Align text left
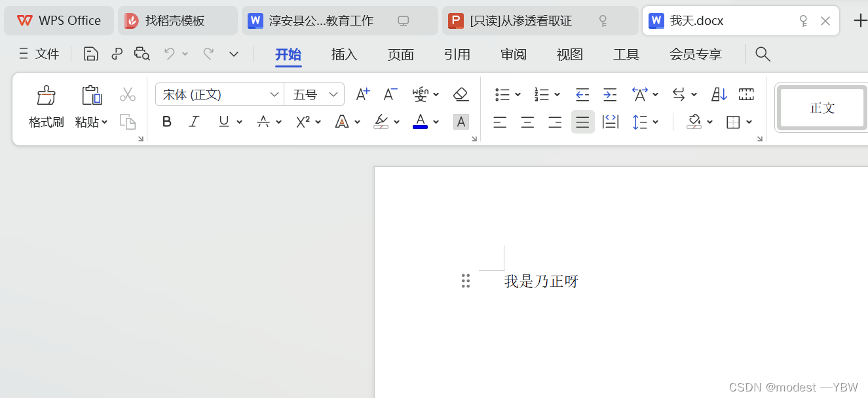This screenshot has height=398, width=868. coord(500,122)
